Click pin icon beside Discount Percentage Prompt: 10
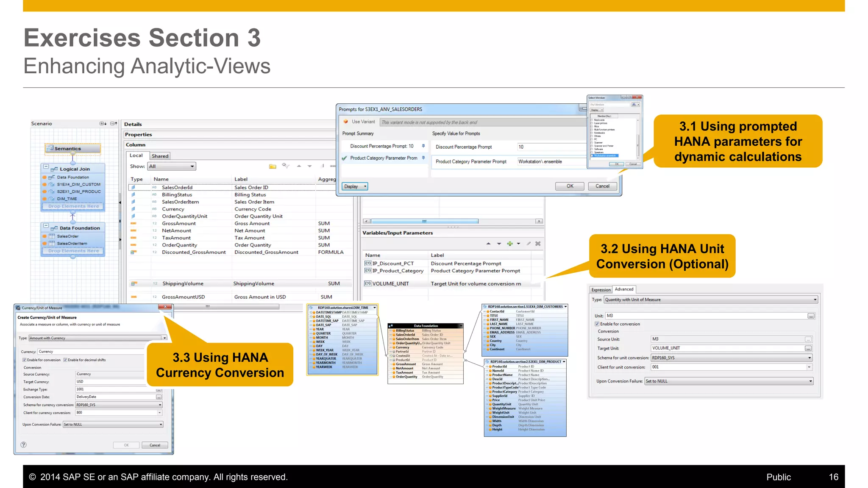868x488 pixels. (x=423, y=146)
